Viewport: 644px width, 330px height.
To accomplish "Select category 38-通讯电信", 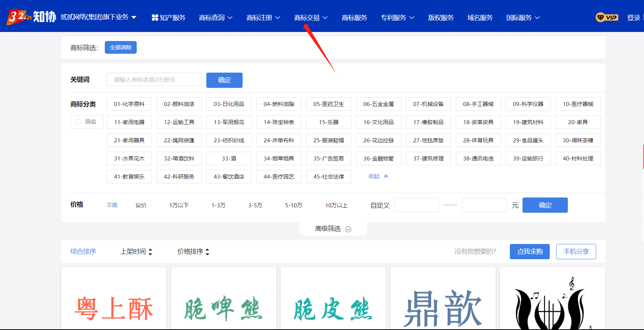I will point(478,158).
